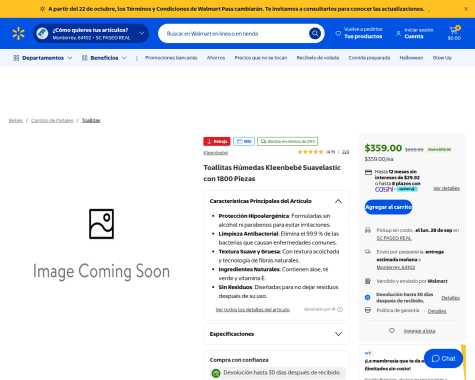Click the blue devolución return icon

point(368,297)
